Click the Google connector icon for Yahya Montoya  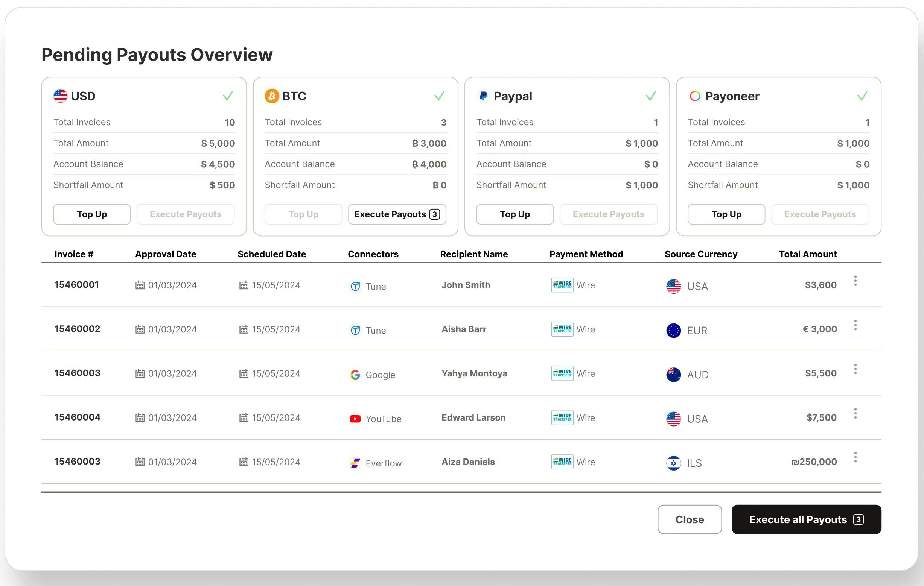pyautogui.click(x=355, y=375)
